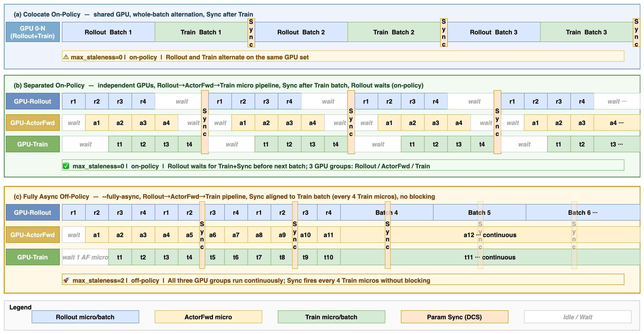The width and height of the screenshot is (644, 334).
Task: Select the t7 Train cell
Action: coord(259,257)
